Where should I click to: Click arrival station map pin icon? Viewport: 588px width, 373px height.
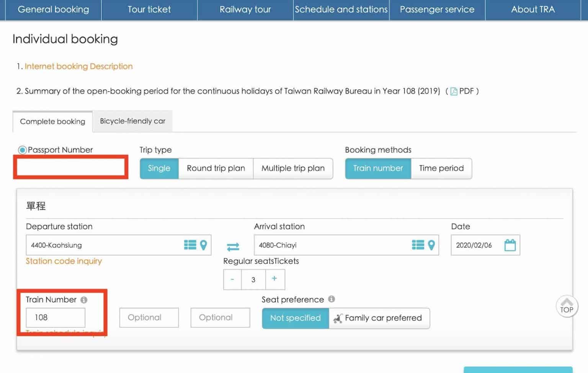(x=431, y=245)
